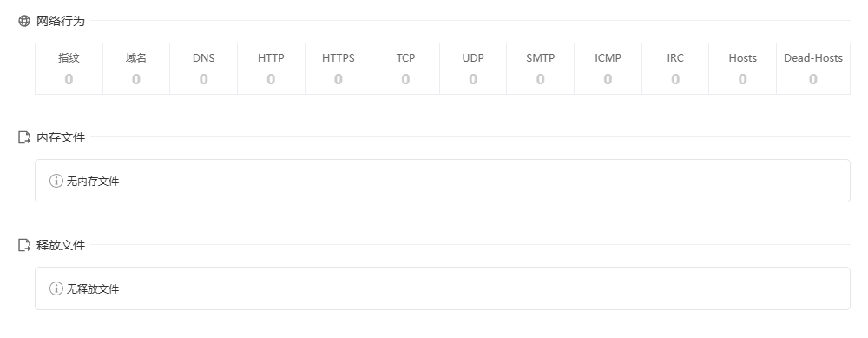
Task: View the SMTP tab
Action: (540, 69)
